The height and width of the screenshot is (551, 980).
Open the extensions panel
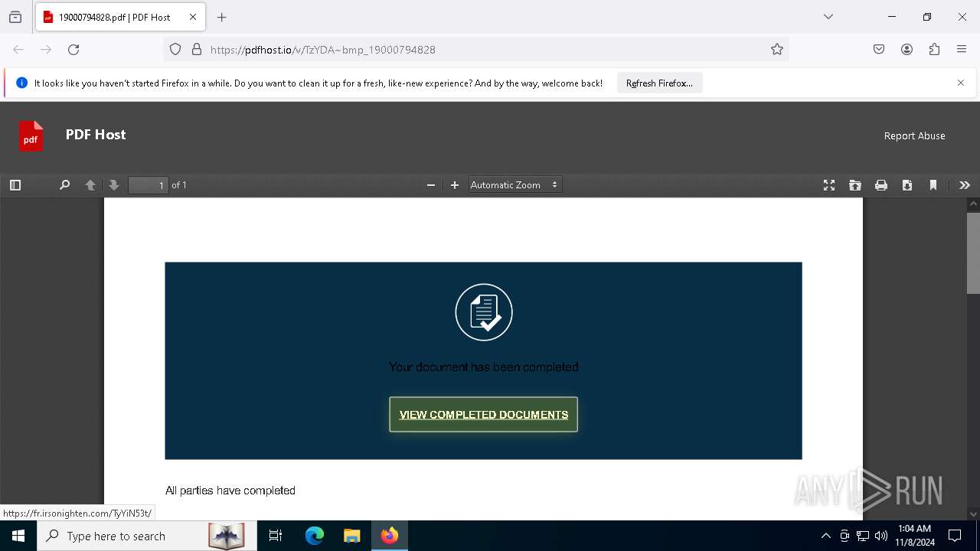tap(934, 50)
